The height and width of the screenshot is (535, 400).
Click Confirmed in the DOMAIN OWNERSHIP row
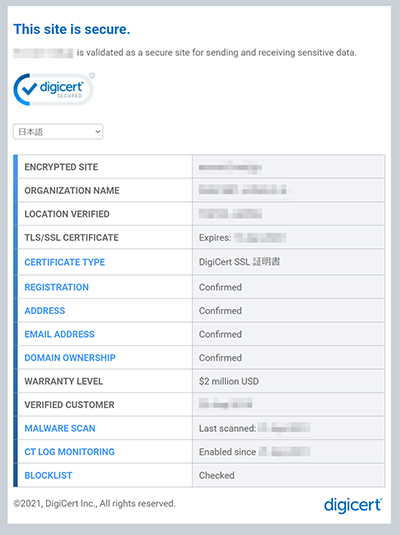[x=220, y=358]
